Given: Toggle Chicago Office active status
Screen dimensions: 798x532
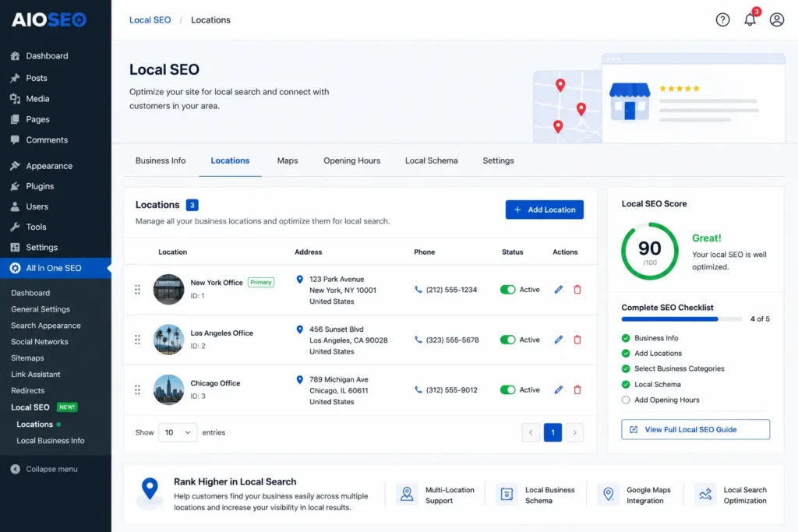Looking at the screenshot, I should [507, 389].
